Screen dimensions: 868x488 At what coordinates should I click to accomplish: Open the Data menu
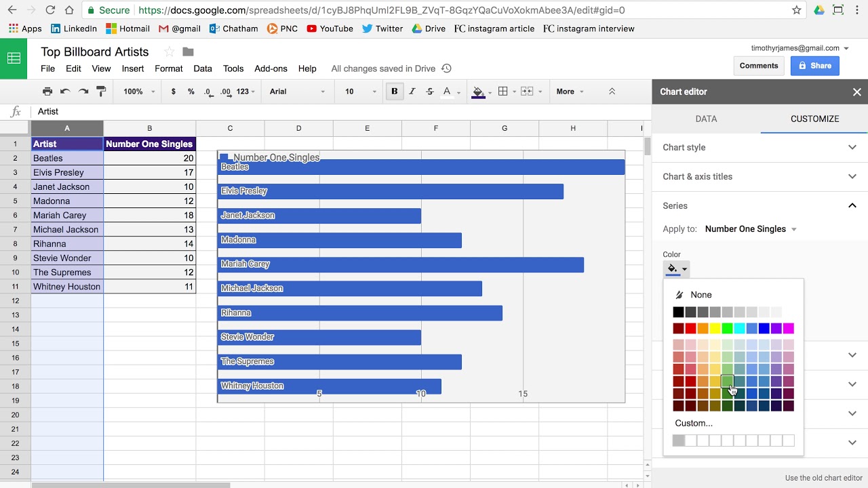click(x=203, y=68)
